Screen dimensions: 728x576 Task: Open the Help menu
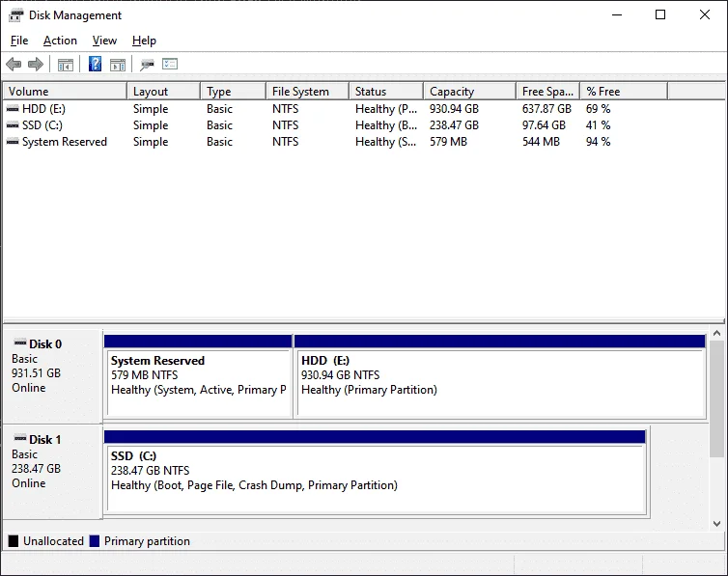pos(144,41)
